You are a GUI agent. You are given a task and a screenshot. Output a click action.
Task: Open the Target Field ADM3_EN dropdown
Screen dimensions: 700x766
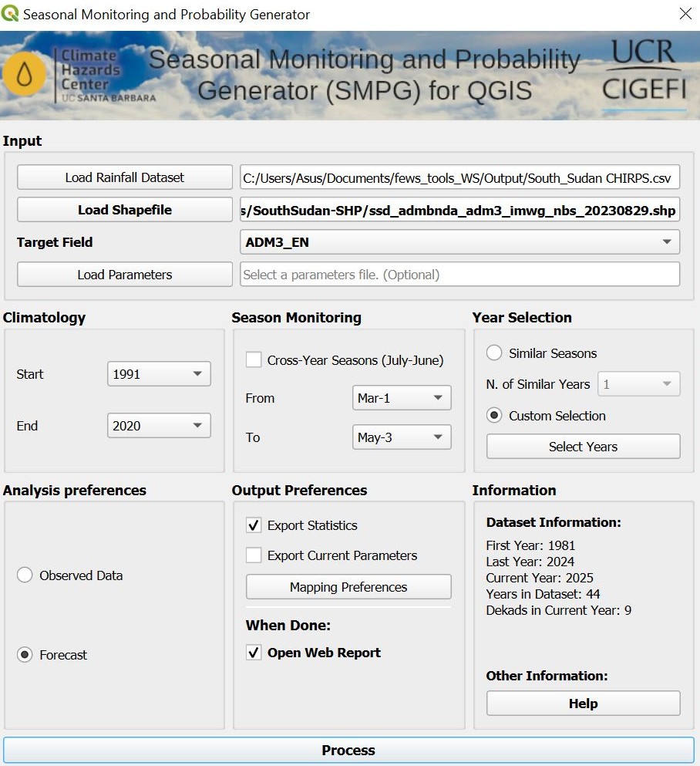[459, 242]
